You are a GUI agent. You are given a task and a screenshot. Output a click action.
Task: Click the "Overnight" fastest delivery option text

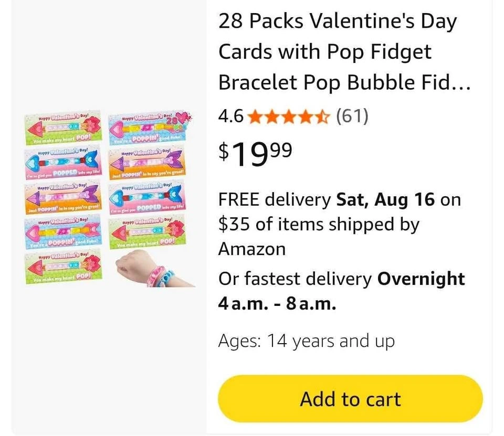click(x=421, y=279)
